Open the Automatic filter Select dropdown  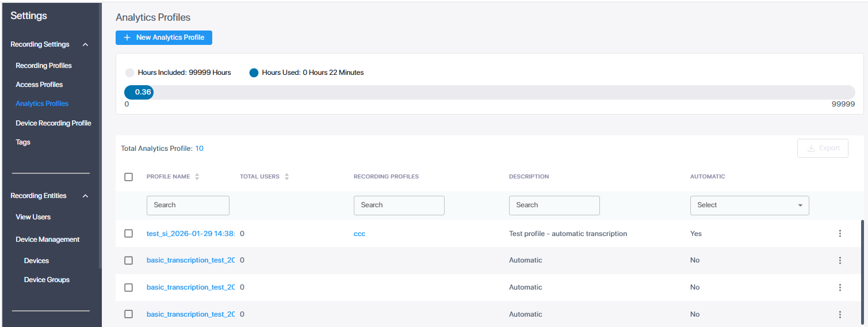pos(749,206)
